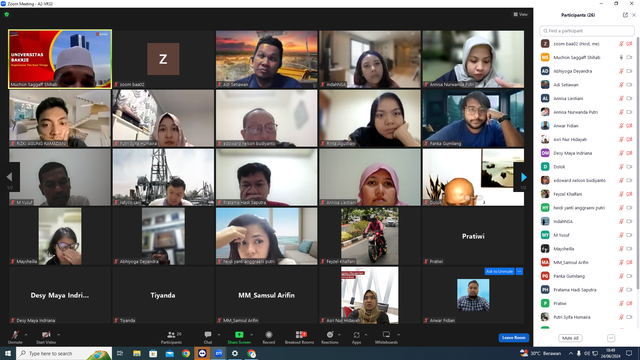Find a participant search field

[x=587, y=31]
